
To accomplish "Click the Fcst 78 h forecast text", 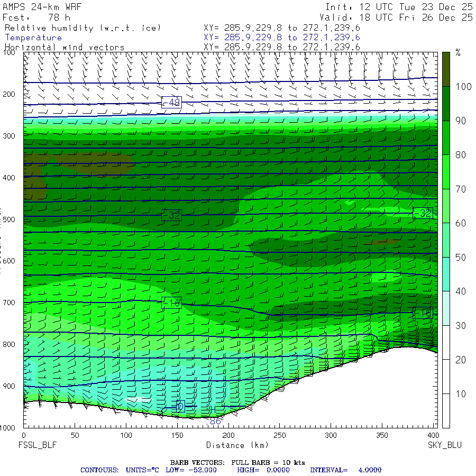I will 37,17.
